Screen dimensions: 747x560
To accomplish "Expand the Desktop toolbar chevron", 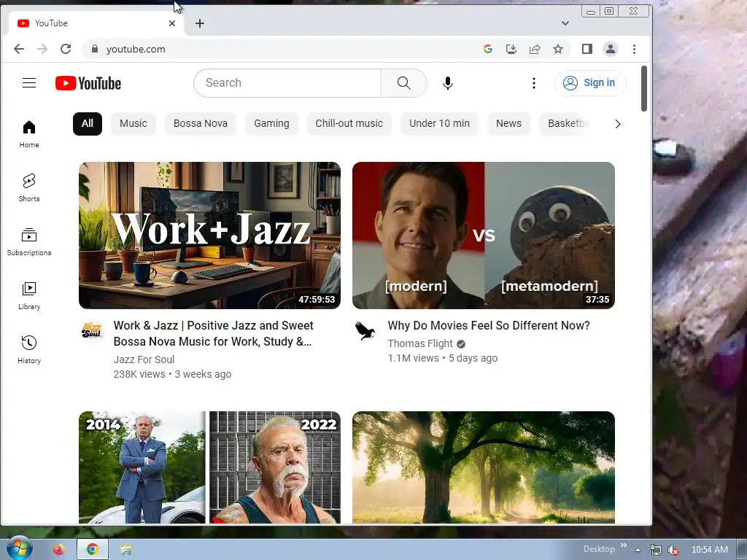I will tap(623, 545).
